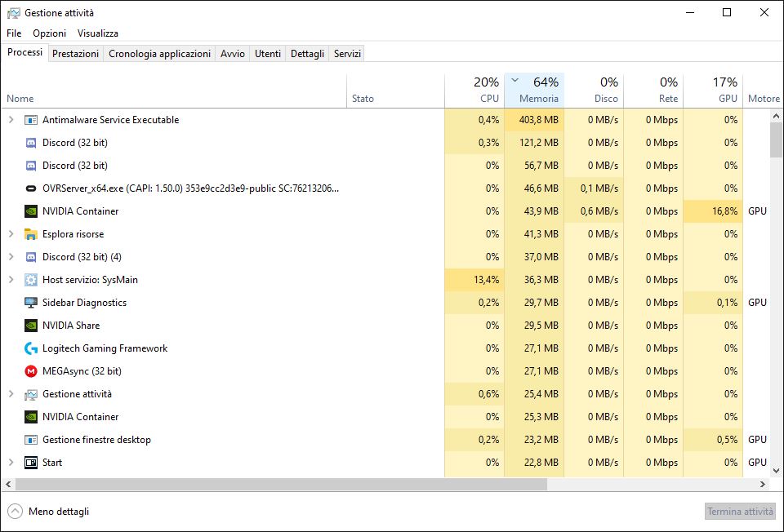Screen dimensions: 784x532
Task: Select the MEGAsync (32 bit) row text
Action: 82,371
